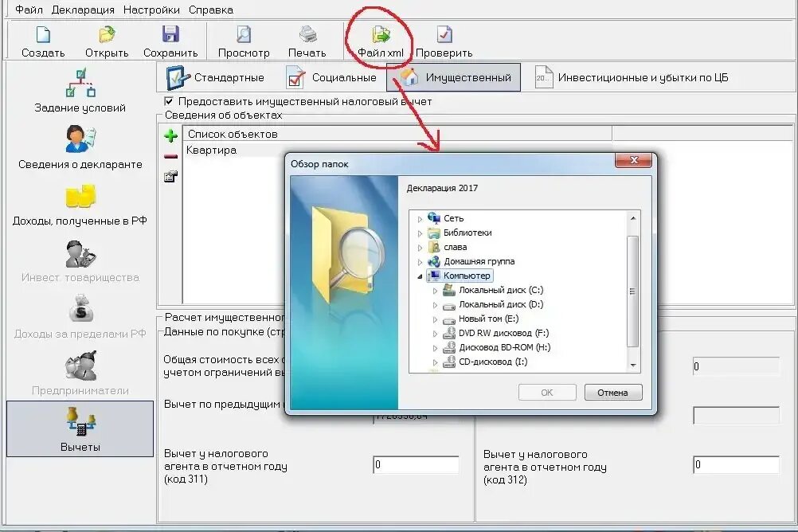The width and height of the screenshot is (798, 532).
Task: Select Локальный диск (C:) drive
Action: (501, 290)
